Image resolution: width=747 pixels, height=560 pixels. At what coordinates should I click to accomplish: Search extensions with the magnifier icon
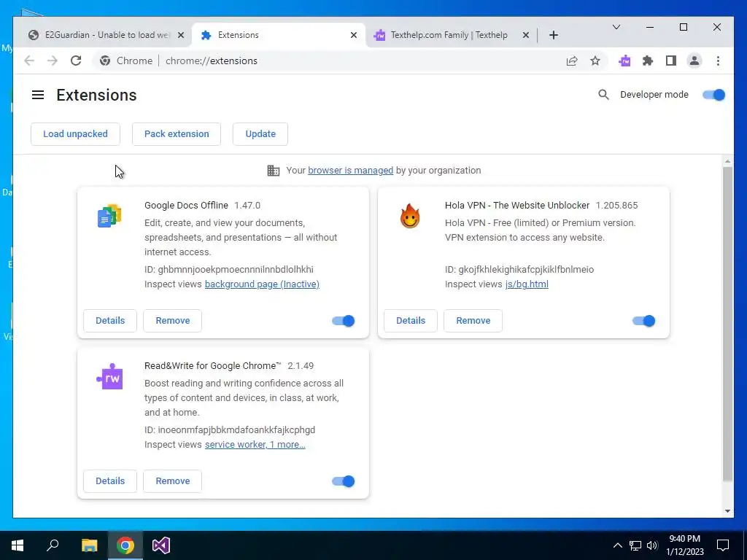603,95
